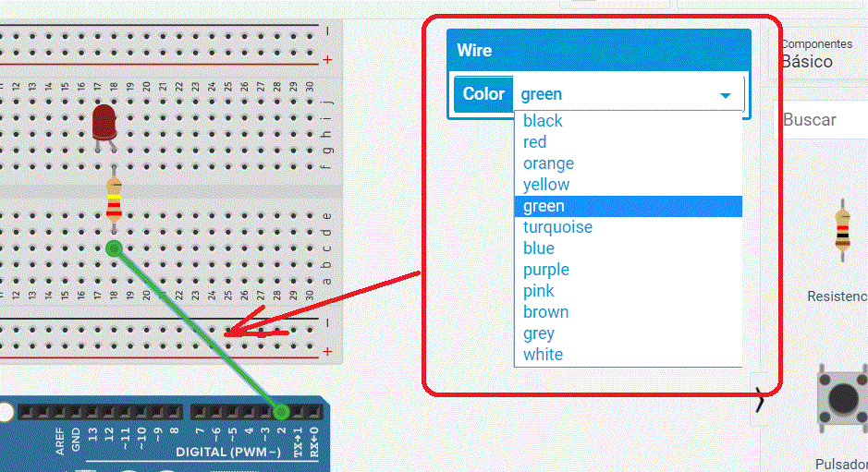The width and height of the screenshot is (868, 472).
Task: Click the highlighted green color option
Action: (x=544, y=206)
